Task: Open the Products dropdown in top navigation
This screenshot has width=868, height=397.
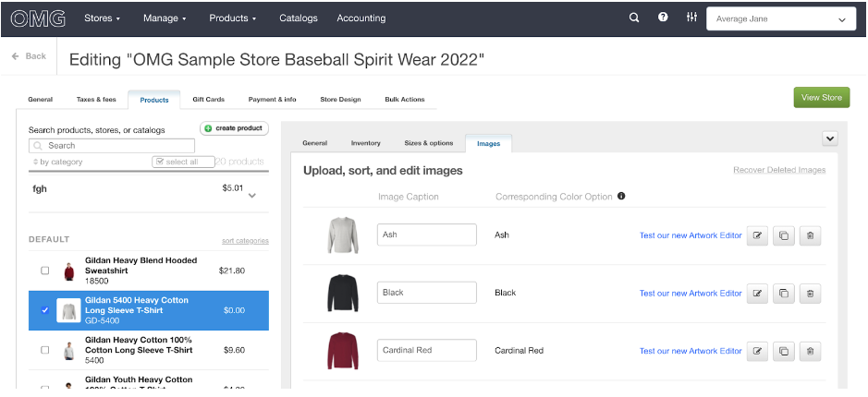Action: point(233,18)
